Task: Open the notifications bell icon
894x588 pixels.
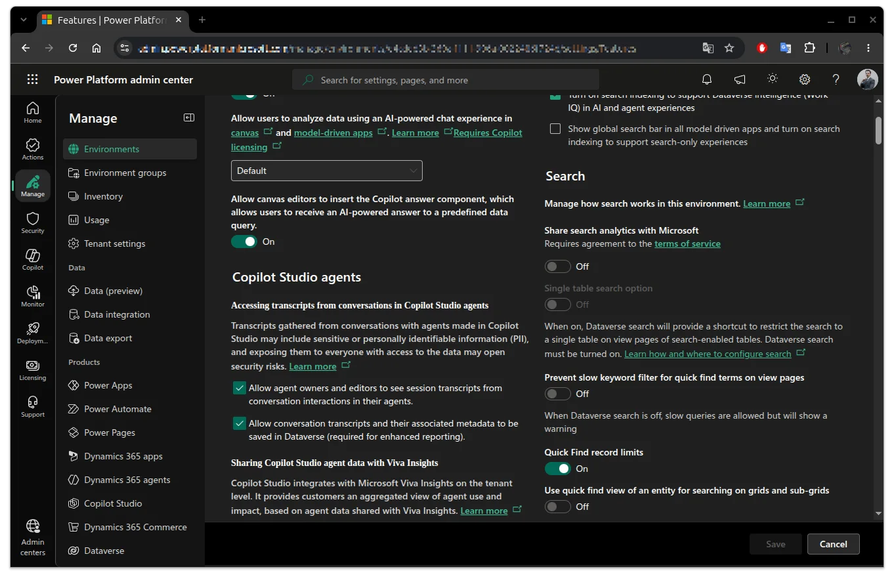Action: click(707, 79)
